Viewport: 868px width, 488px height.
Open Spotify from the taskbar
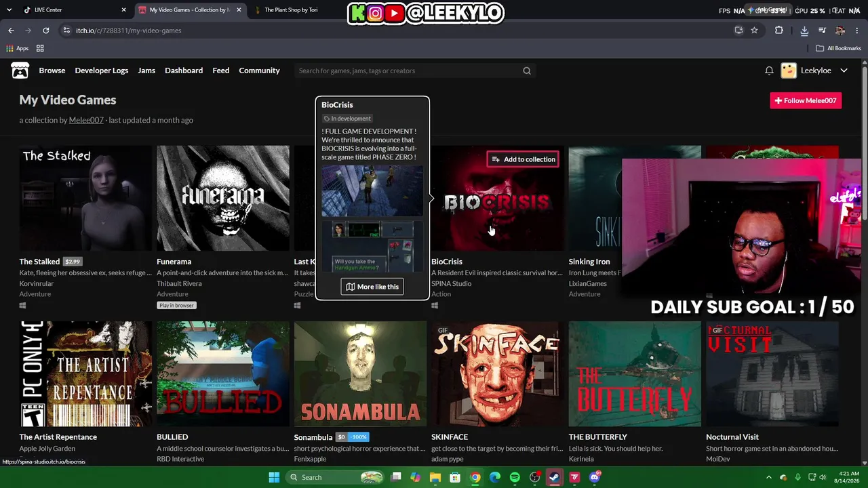tap(515, 477)
